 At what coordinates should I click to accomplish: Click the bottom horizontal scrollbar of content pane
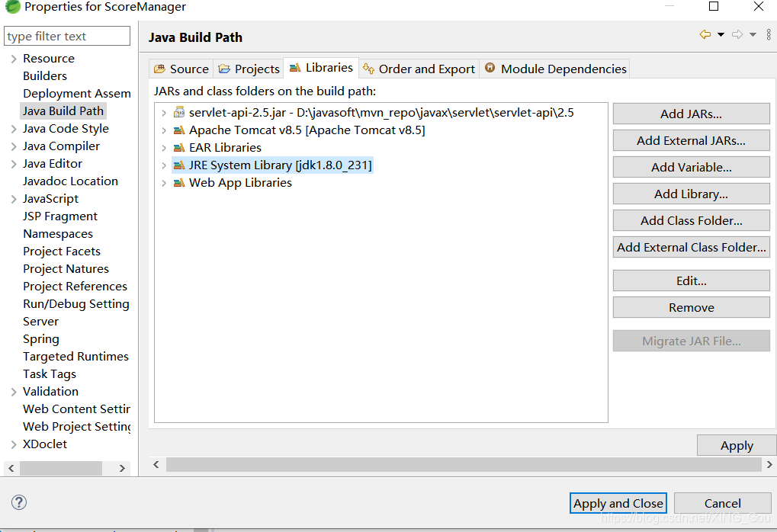[x=464, y=465]
